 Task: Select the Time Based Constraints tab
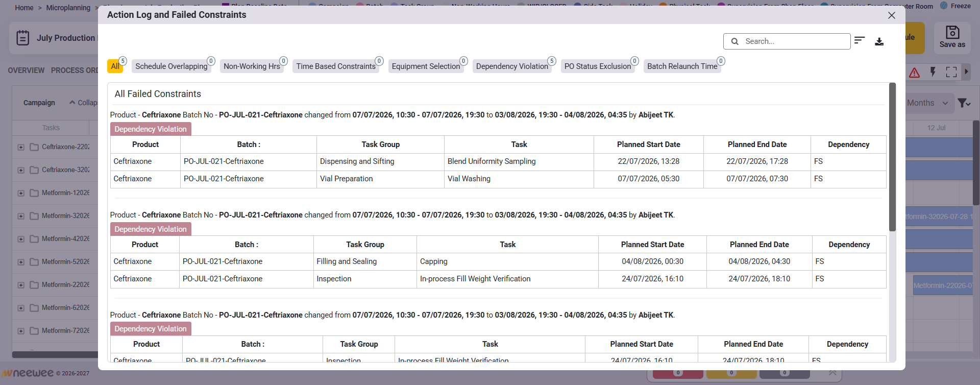click(336, 66)
